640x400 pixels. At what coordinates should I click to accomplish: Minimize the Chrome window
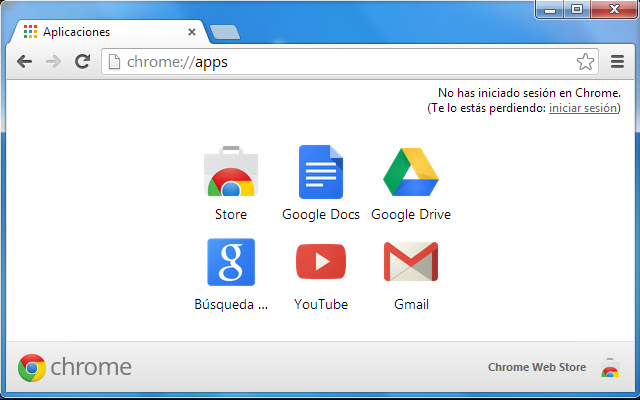(x=550, y=10)
